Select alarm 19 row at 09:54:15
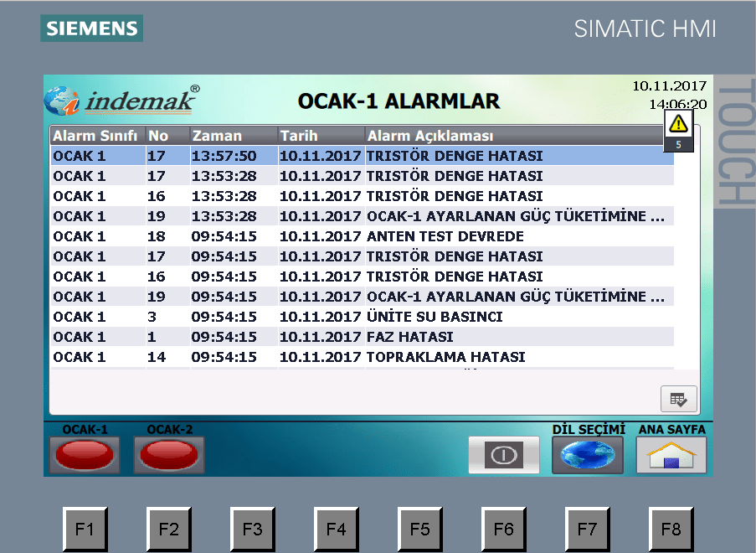756x553 pixels. 362,297
